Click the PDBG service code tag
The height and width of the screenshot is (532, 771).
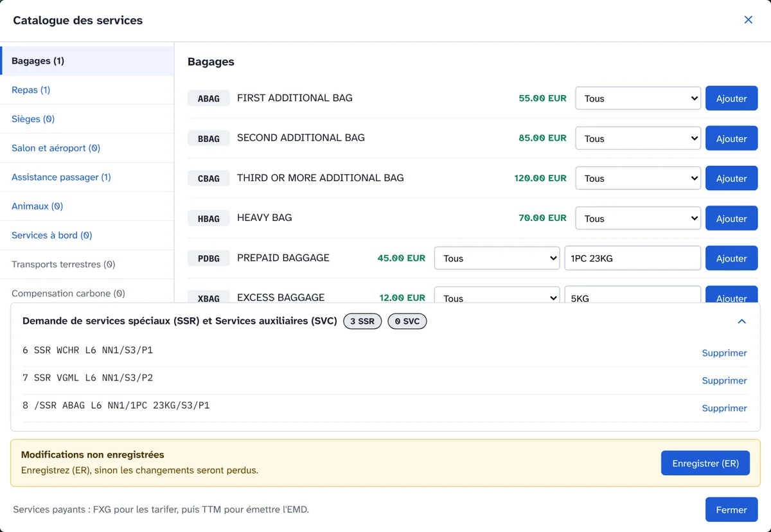click(209, 258)
